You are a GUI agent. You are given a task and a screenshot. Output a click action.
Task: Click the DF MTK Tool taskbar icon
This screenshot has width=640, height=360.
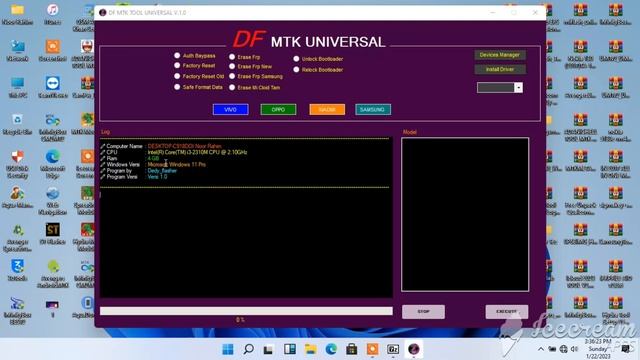click(x=413, y=349)
